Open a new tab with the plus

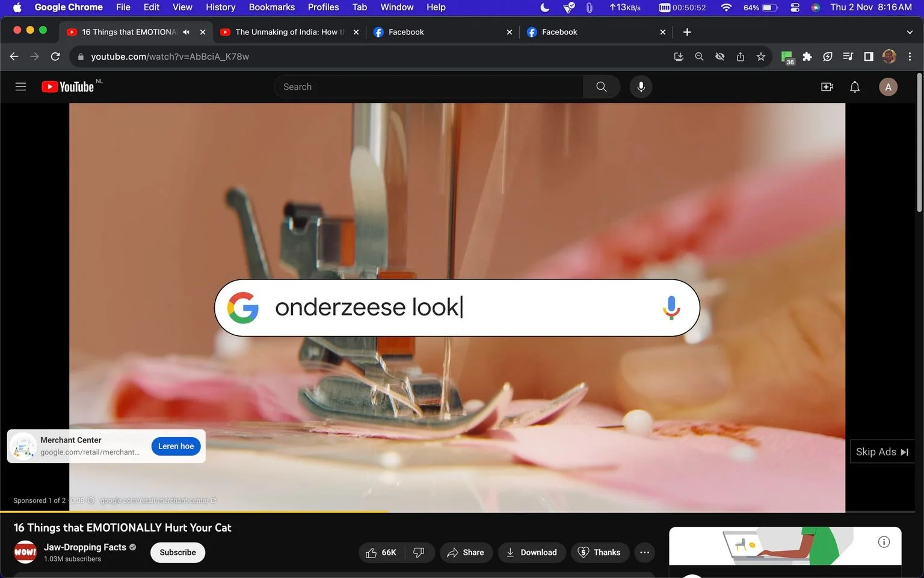687,32
